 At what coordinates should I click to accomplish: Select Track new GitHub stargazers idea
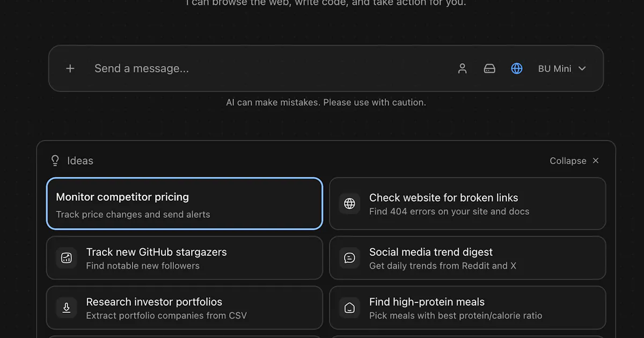(x=185, y=258)
